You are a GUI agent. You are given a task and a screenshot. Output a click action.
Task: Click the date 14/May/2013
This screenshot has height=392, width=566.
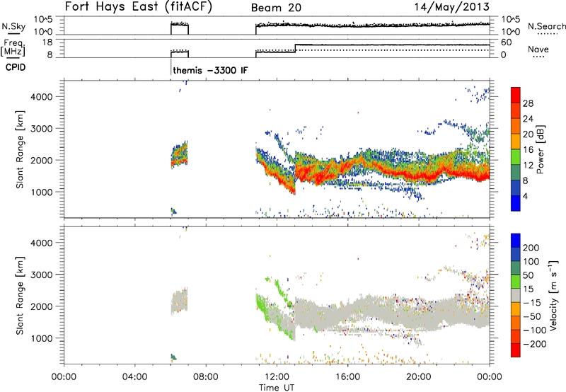click(x=451, y=7)
